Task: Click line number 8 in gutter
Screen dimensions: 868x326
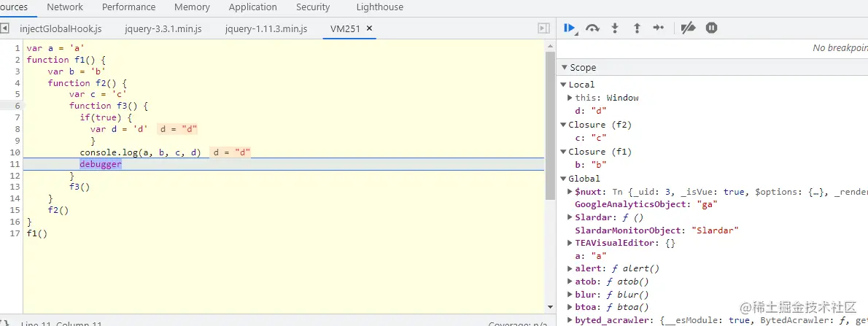Action: pos(18,129)
